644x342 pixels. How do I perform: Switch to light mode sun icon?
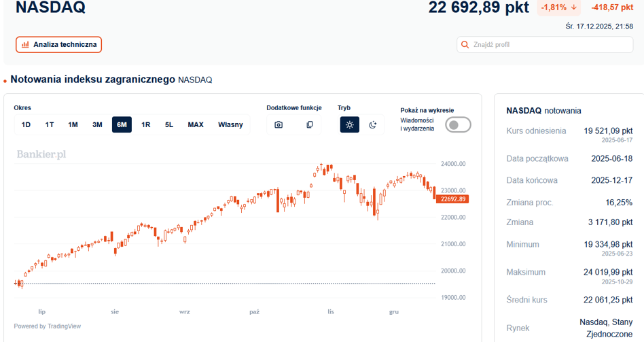coord(350,124)
